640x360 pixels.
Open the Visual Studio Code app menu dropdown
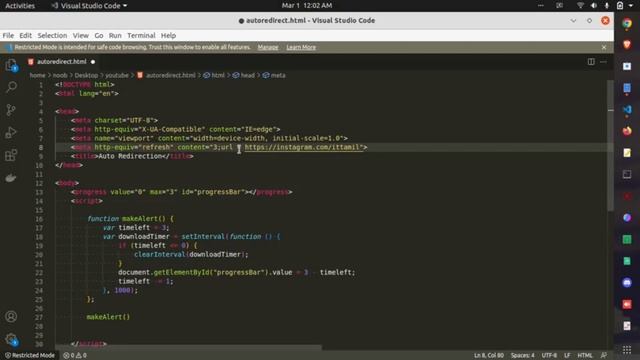coord(89,6)
